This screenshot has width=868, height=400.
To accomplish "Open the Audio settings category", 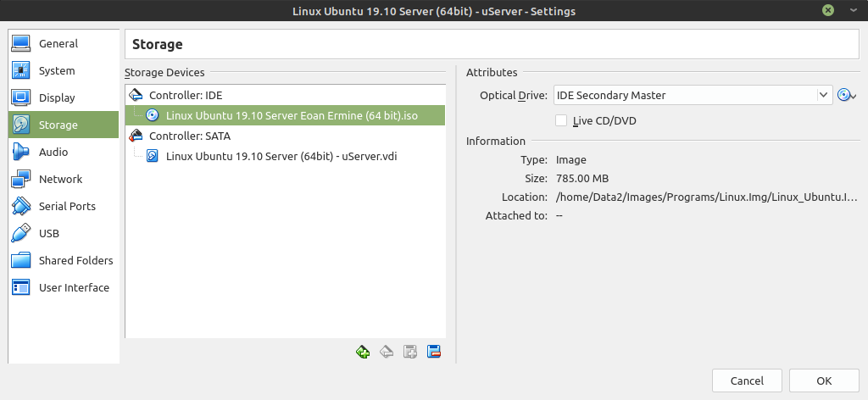I will (x=63, y=153).
